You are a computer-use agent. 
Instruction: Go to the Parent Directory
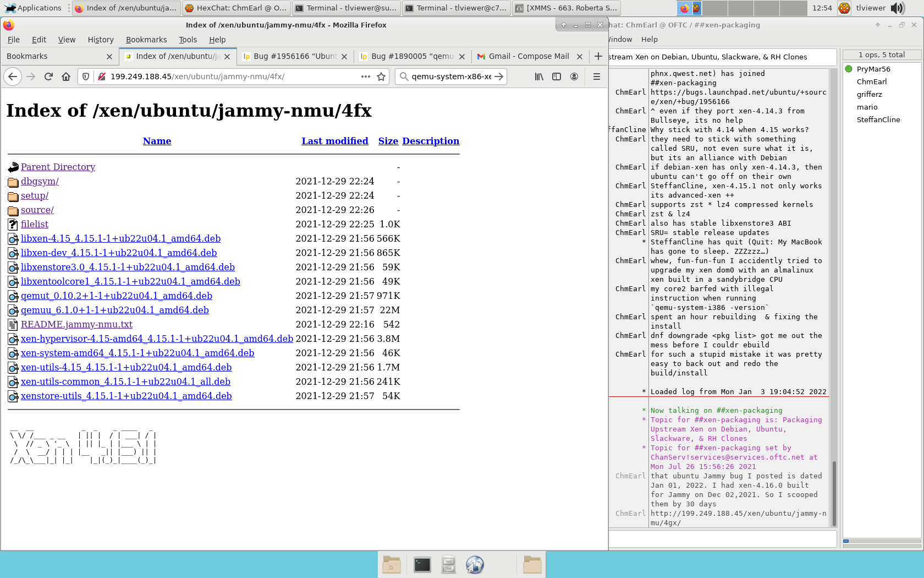point(58,167)
